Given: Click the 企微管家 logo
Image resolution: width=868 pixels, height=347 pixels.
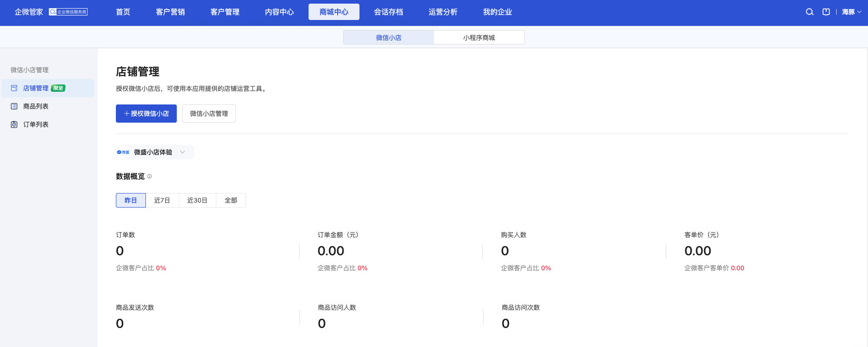Looking at the screenshot, I should 29,12.
